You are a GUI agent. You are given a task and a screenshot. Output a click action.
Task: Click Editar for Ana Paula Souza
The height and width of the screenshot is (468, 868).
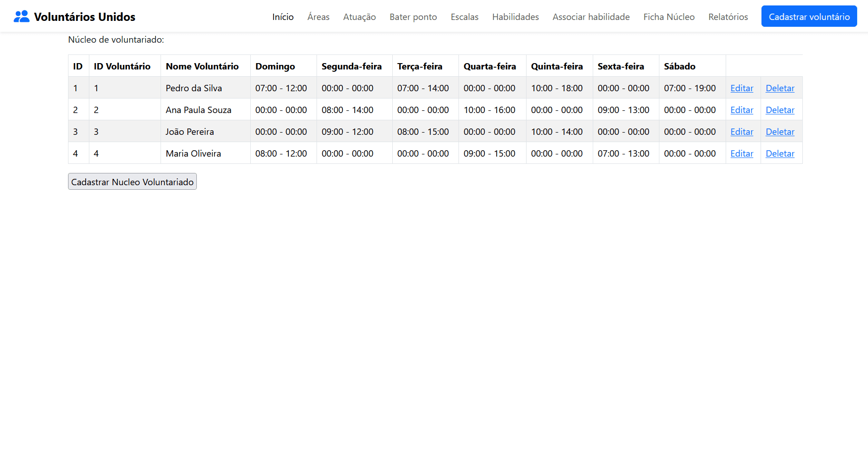(x=741, y=110)
